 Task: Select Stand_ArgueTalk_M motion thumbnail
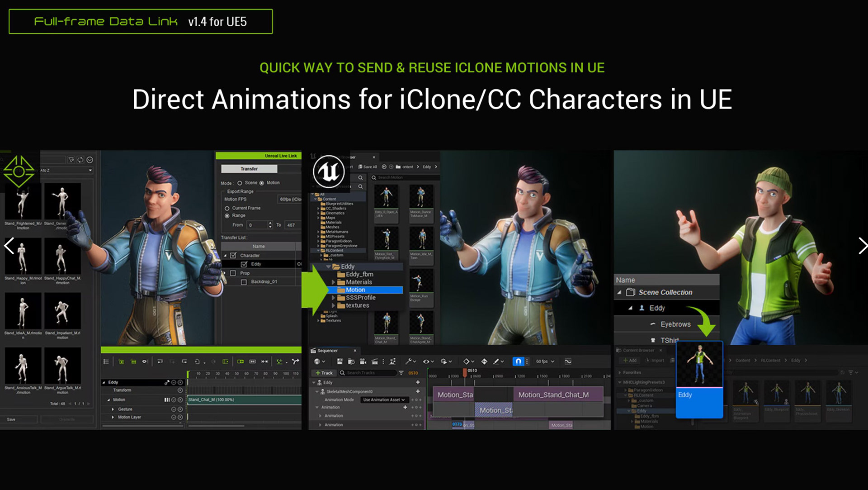62,366
